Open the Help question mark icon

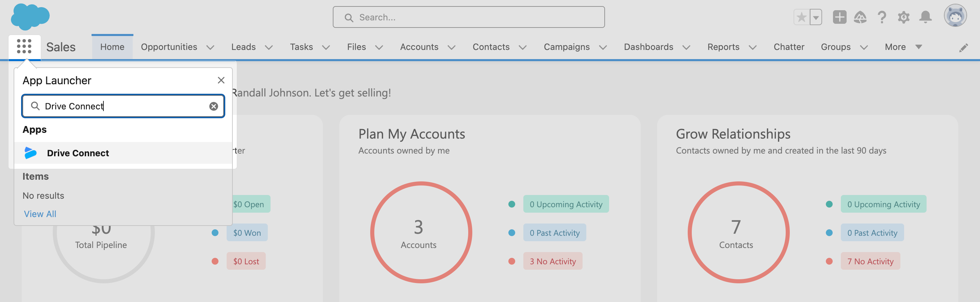881,17
